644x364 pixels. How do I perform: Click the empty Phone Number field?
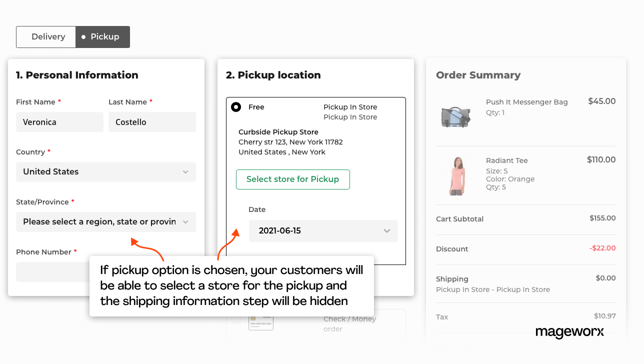click(59, 271)
